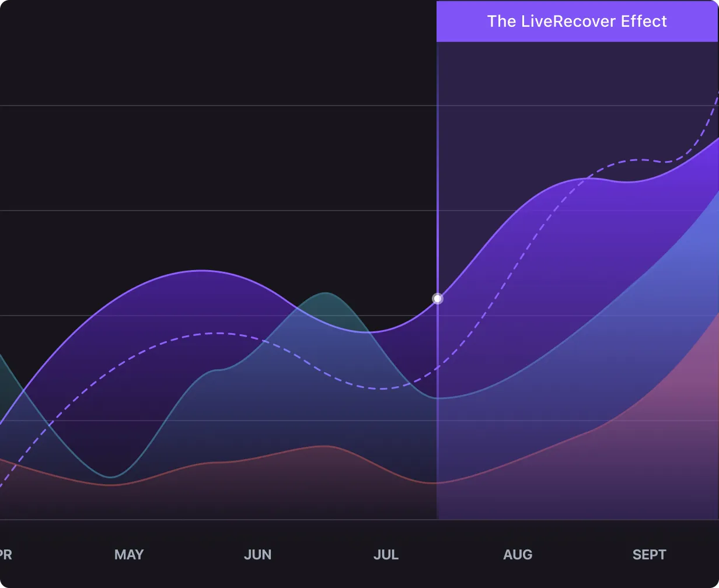Click the white data point marker on the purple line
Screen dimensions: 719x588
[x=438, y=298]
